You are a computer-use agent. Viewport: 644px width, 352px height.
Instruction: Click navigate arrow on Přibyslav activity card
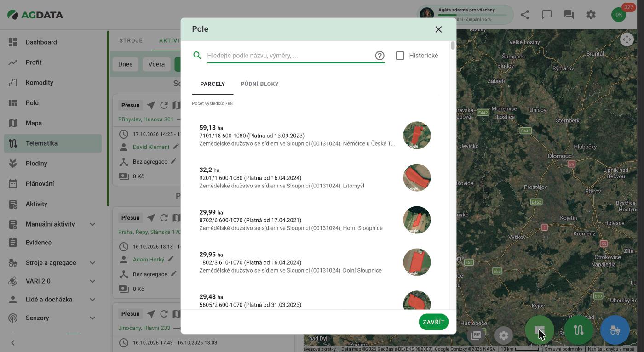[x=151, y=105]
